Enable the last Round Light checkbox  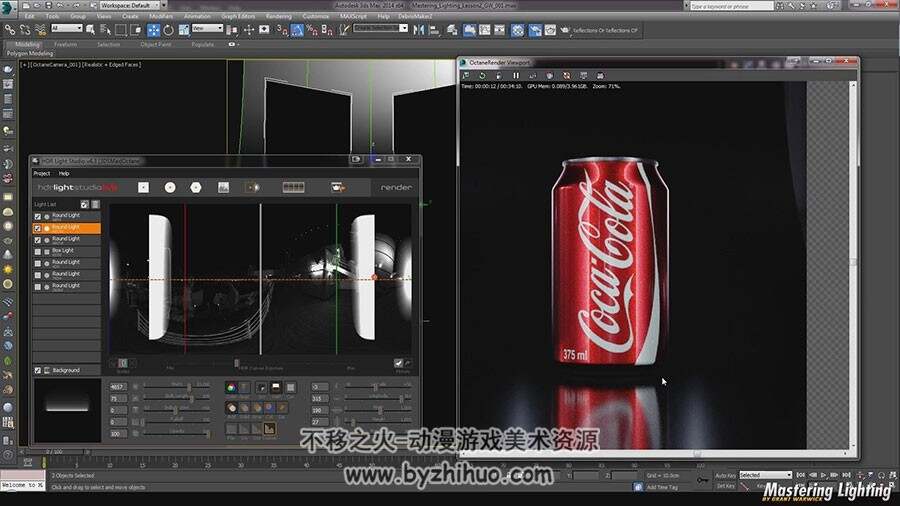coord(38,286)
